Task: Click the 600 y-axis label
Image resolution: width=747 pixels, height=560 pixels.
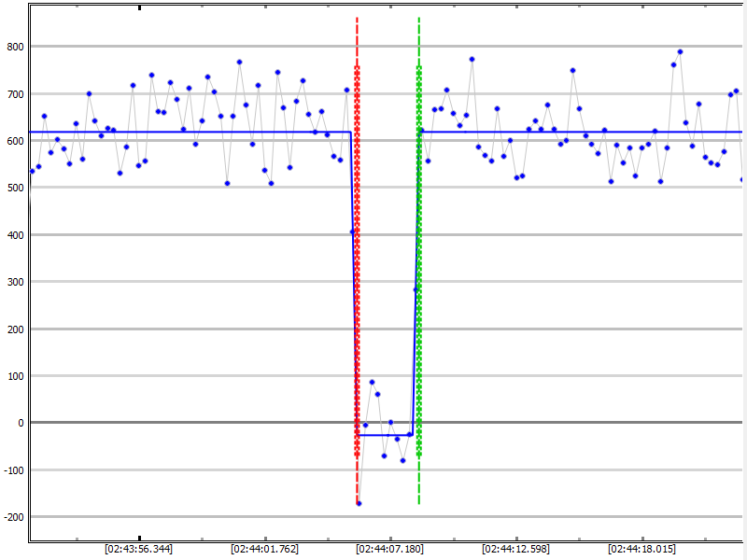Action: (14, 141)
